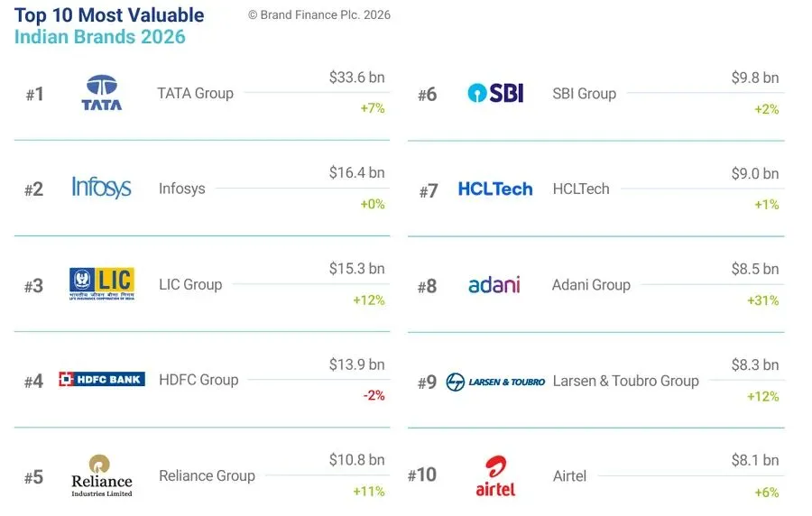This screenshot has width=812, height=516.
Task: Open the airtel logo
Action: point(495,476)
